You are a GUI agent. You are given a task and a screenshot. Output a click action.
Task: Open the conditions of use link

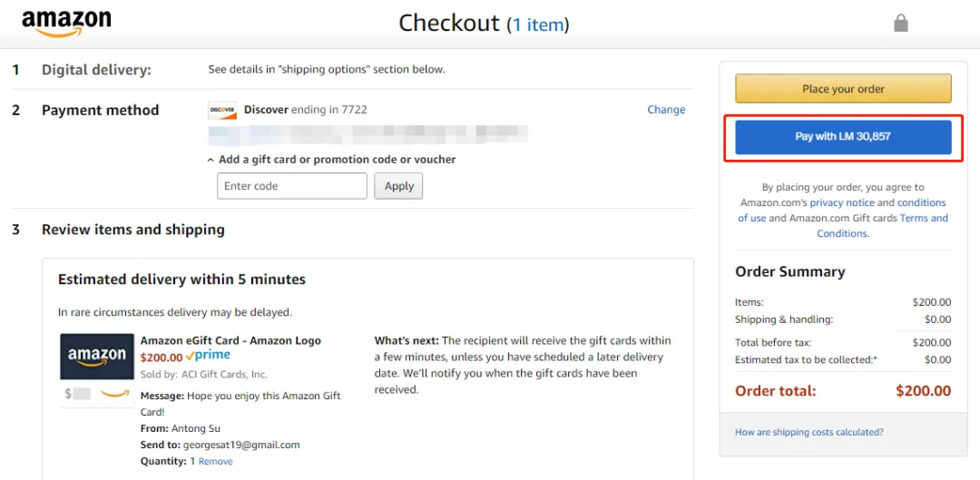tap(842, 210)
